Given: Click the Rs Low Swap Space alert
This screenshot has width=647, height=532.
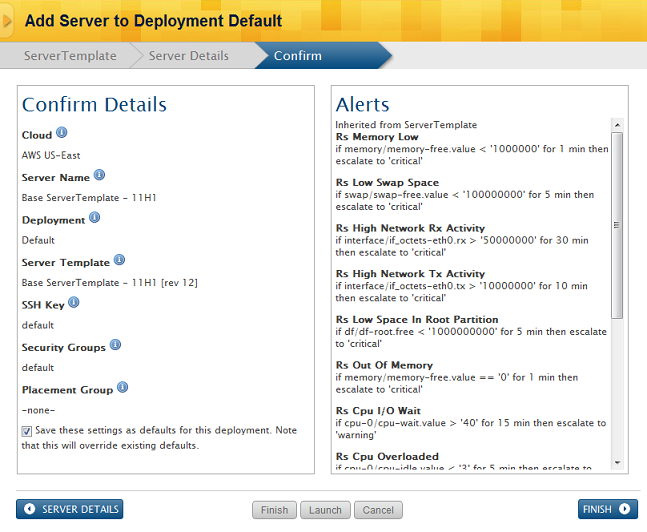Looking at the screenshot, I should [387, 182].
